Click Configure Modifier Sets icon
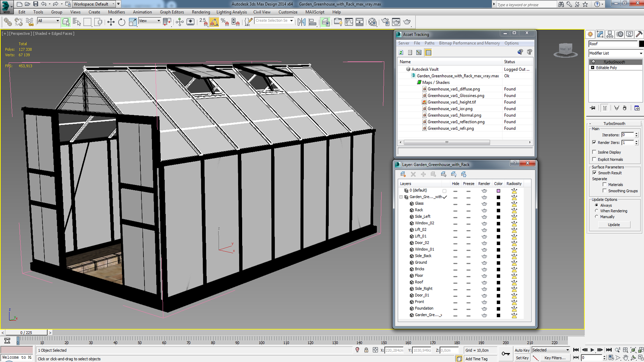This screenshot has width=644, height=362. point(637,108)
